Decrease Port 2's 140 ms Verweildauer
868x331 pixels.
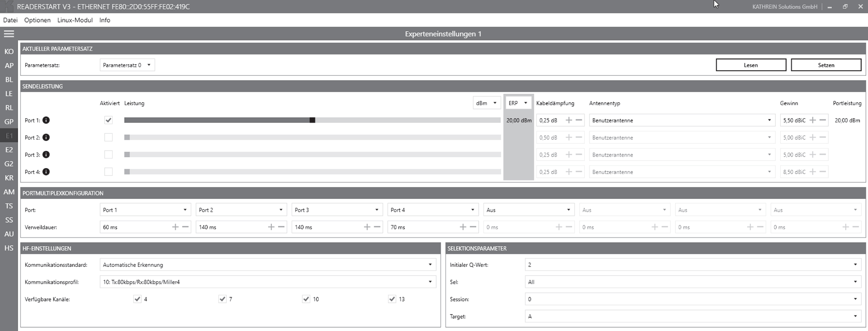281,227
